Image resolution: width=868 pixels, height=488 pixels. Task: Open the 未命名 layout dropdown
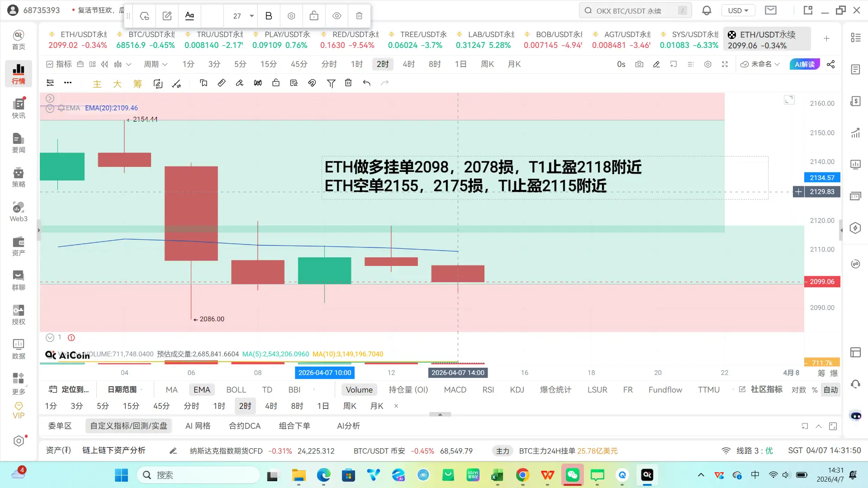[760, 64]
